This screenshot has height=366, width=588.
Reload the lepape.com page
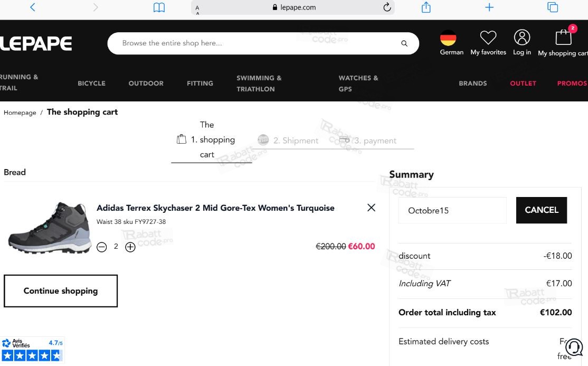point(387,7)
